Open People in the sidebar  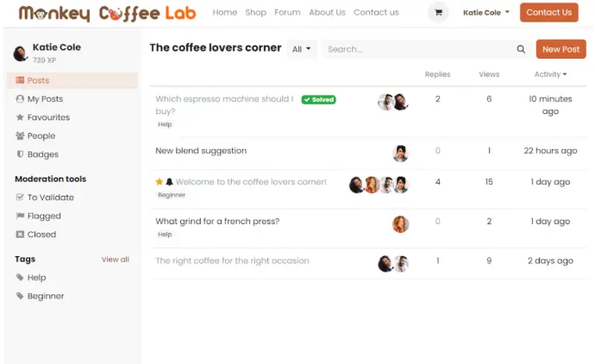click(x=35, y=136)
